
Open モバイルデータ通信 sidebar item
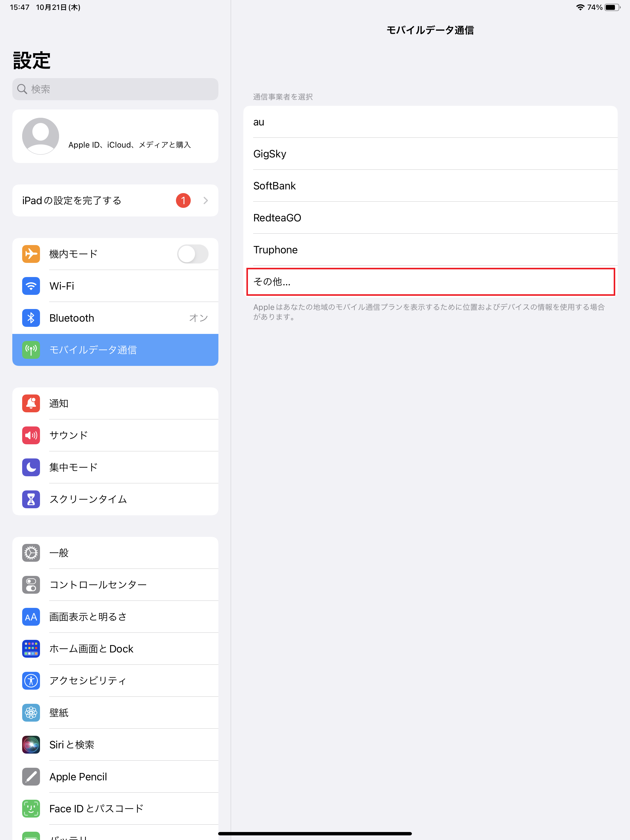[115, 350]
